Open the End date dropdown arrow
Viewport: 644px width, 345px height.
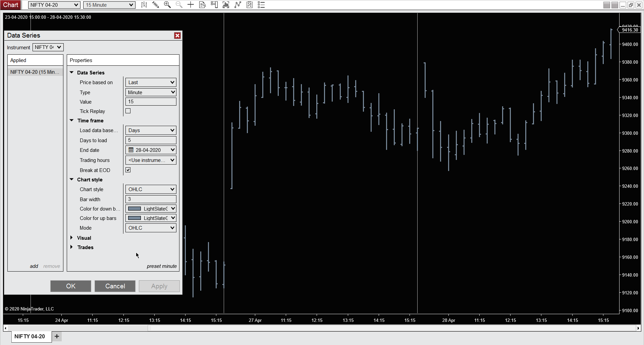[172, 150]
